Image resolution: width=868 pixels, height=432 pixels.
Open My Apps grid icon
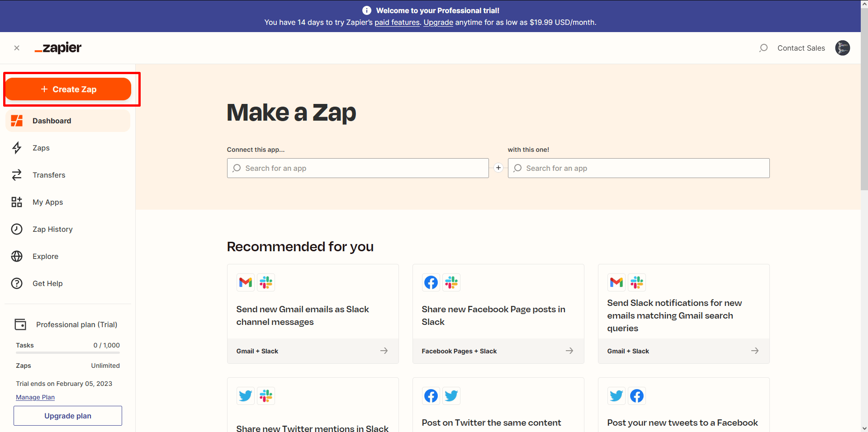pyautogui.click(x=17, y=202)
